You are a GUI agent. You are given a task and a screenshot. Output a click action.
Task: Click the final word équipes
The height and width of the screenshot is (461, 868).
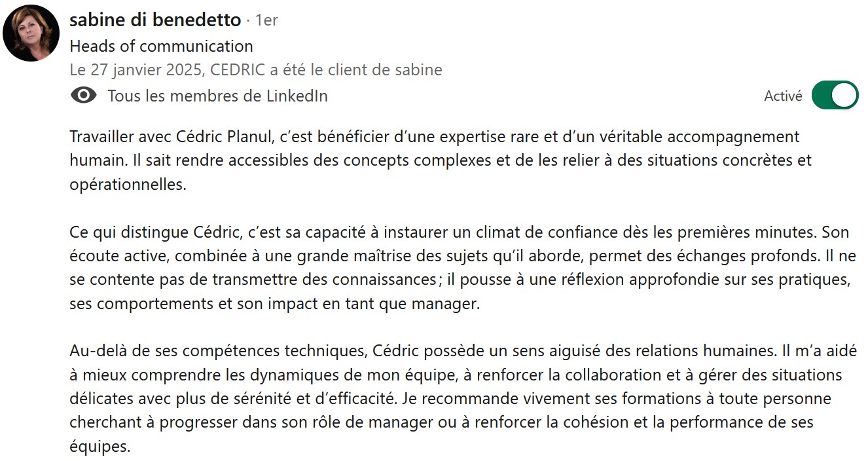click(100, 447)
